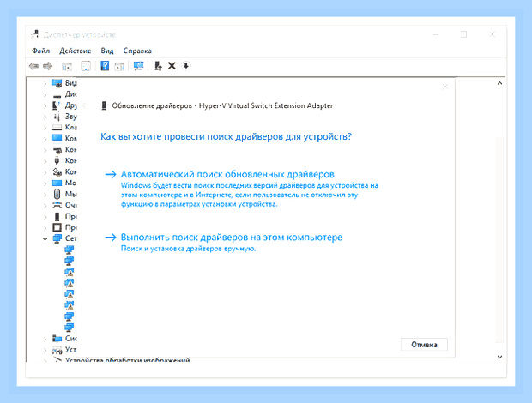Open the 'Справка' menu
Viewport: 532px width, 403px height.
137,51
